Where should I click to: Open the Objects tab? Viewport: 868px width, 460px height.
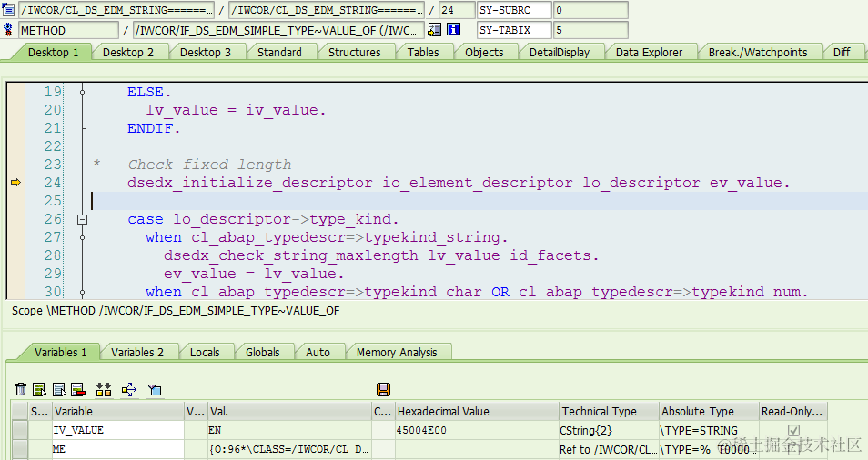484,53
